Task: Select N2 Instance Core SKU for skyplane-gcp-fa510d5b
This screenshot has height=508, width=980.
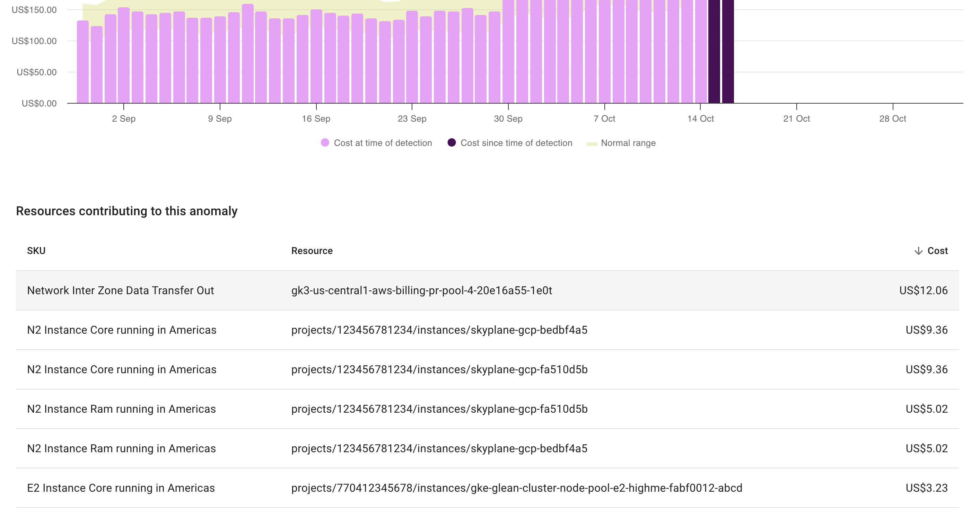Action: tap(122, 369)
